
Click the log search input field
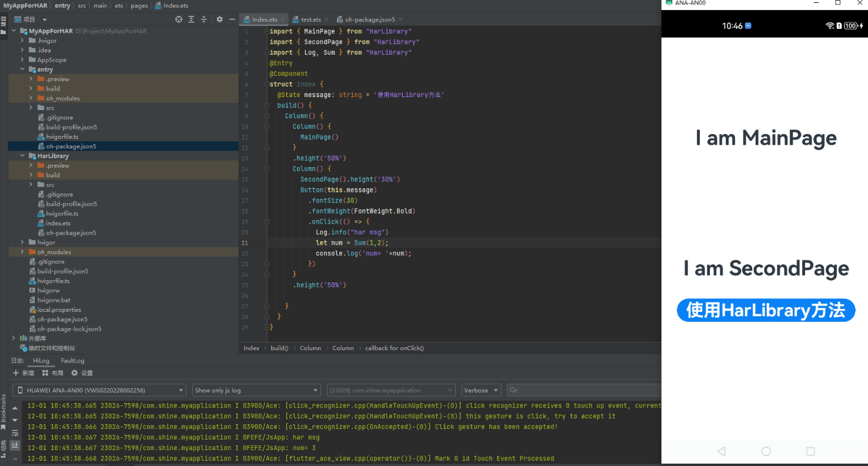click(x=584, y=390)
